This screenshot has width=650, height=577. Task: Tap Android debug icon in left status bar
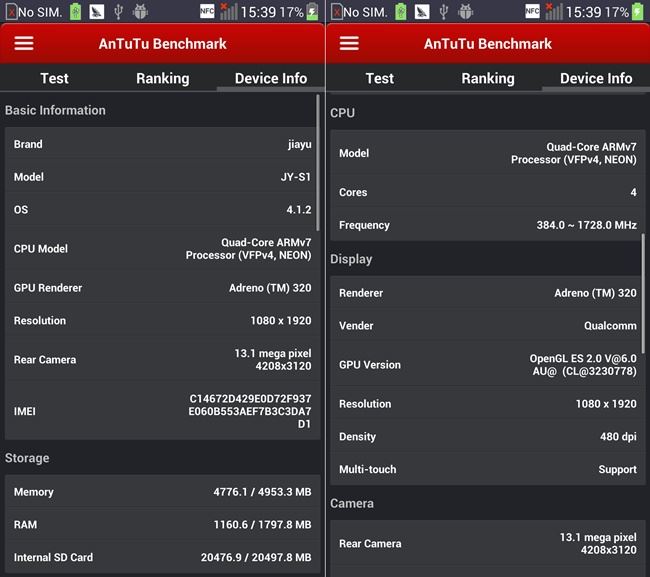[x=141, y=12]
